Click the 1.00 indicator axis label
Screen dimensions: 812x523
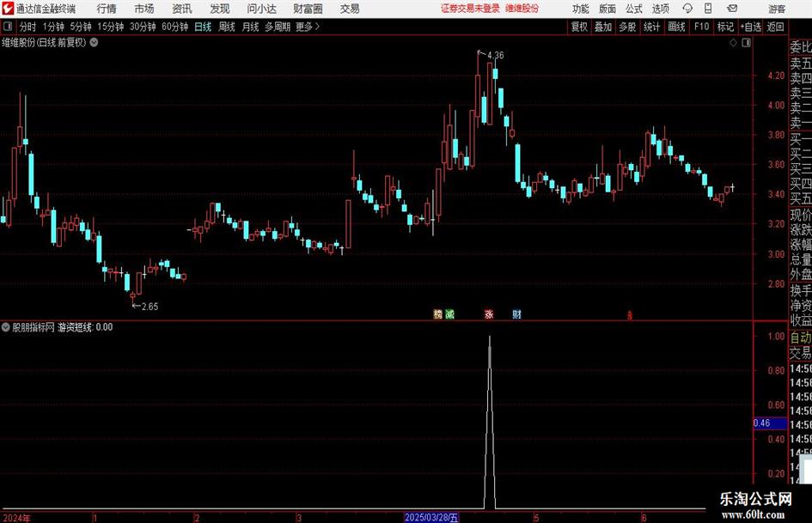[776, 336]
